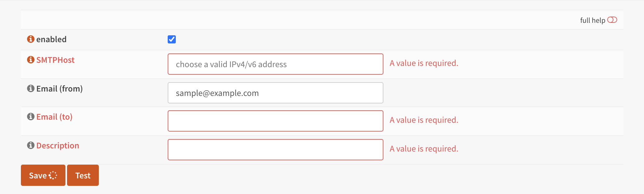Click the "full help" text label

[592, 20]
